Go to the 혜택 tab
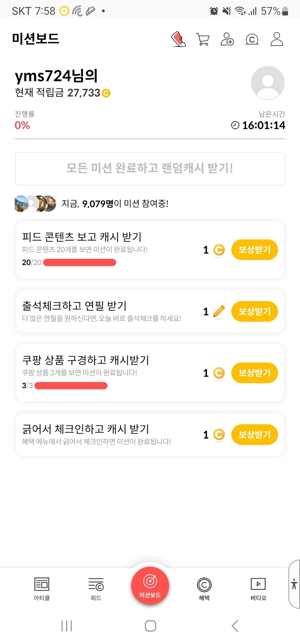The height and width of the screenshot is (644, 300). [x=204, y=589]
